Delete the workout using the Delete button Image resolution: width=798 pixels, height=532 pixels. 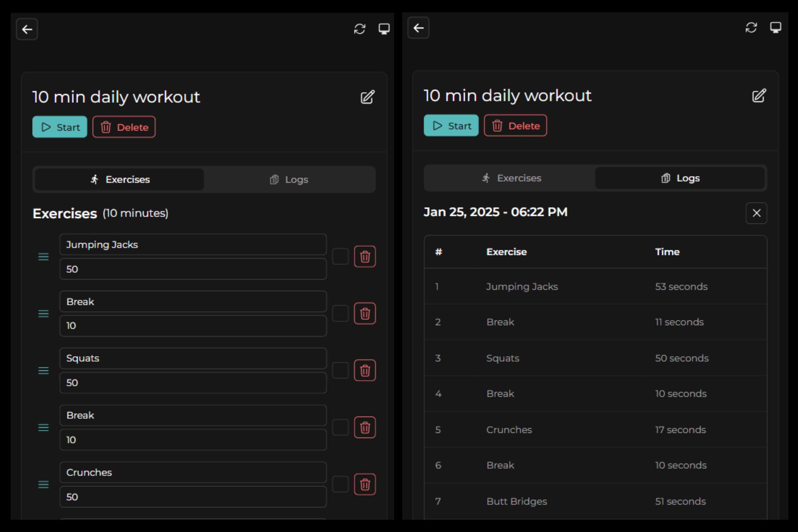(x=124, y=127)
